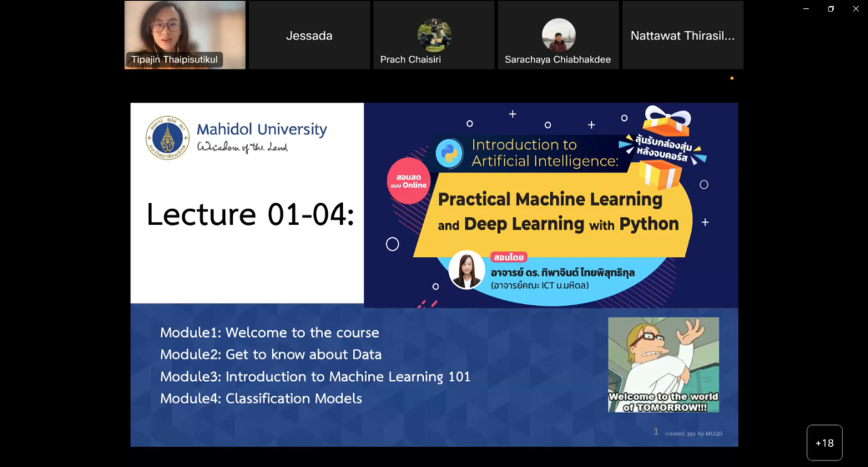Click 'Module4: Classification Models' line

coord(260,398)
